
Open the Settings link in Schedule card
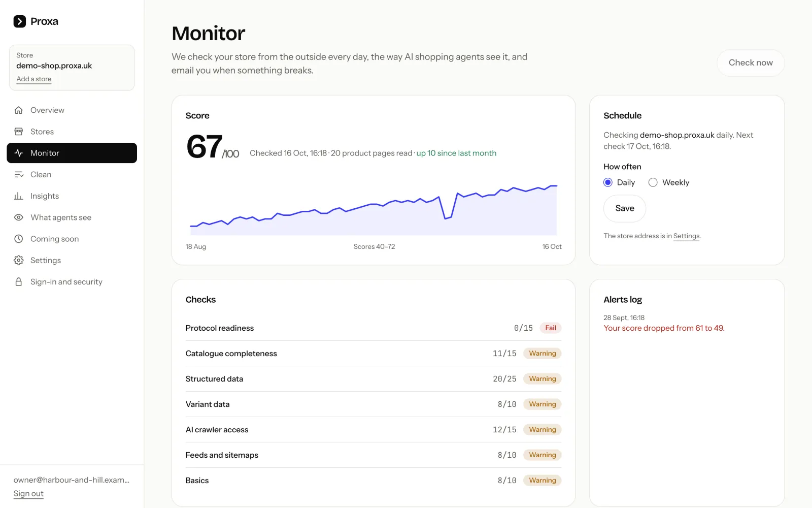686,236
